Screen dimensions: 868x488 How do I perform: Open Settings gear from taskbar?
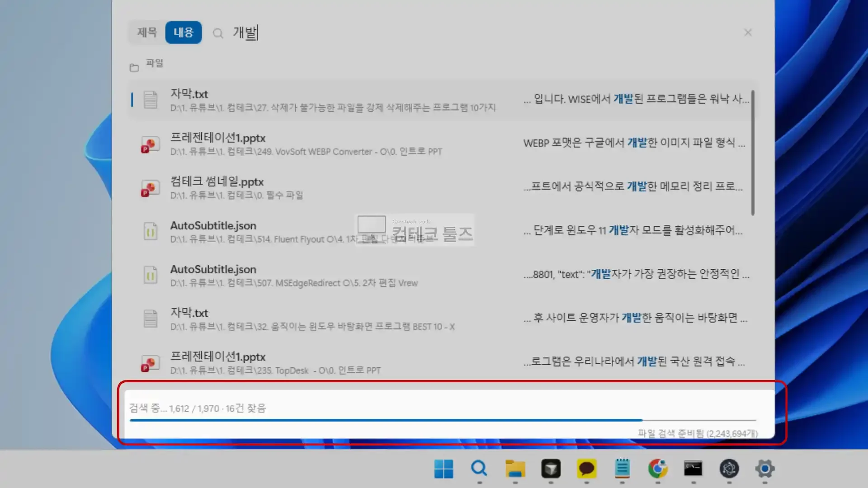(x=764, y=469)
